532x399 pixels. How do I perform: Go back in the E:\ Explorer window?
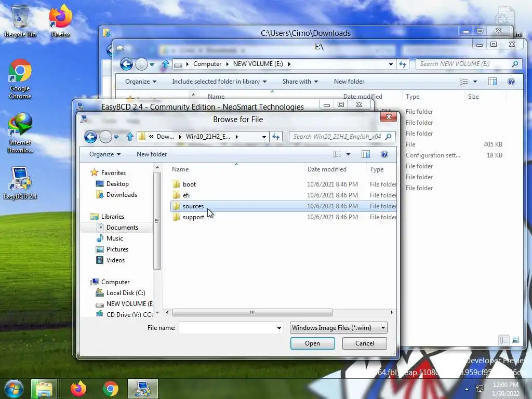click(x=126, y=64)
